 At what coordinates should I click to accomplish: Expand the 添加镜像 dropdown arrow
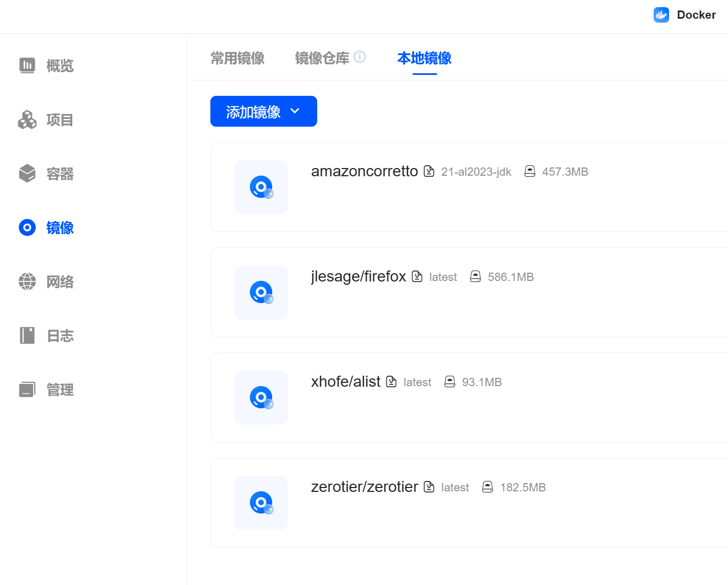pyautogui.click(x=295, y=111)
